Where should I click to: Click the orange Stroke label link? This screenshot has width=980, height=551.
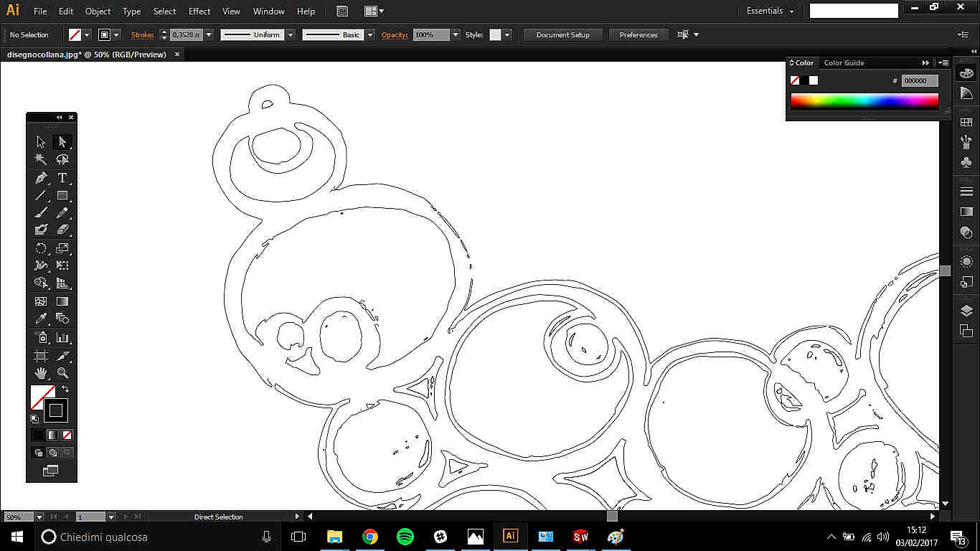142,34
